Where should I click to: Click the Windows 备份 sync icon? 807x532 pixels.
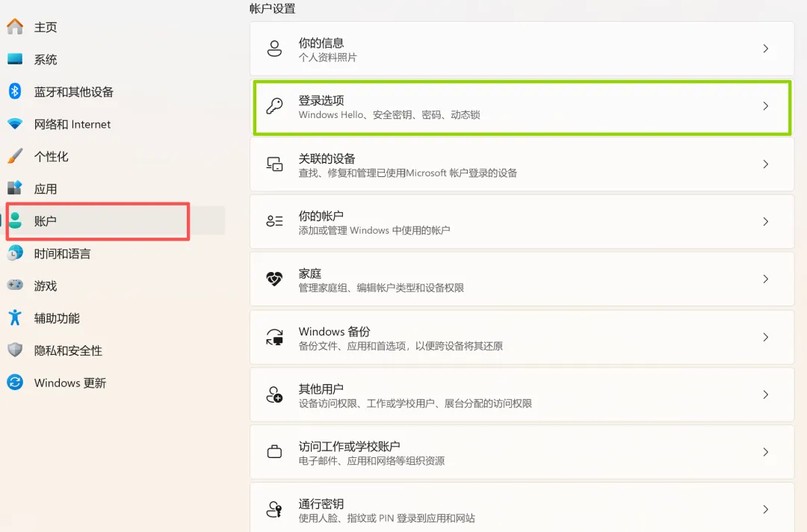(x=274, y=337)
